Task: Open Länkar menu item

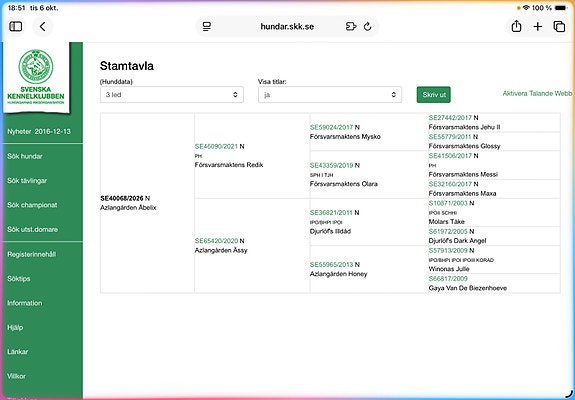Action: click(18, 352)
